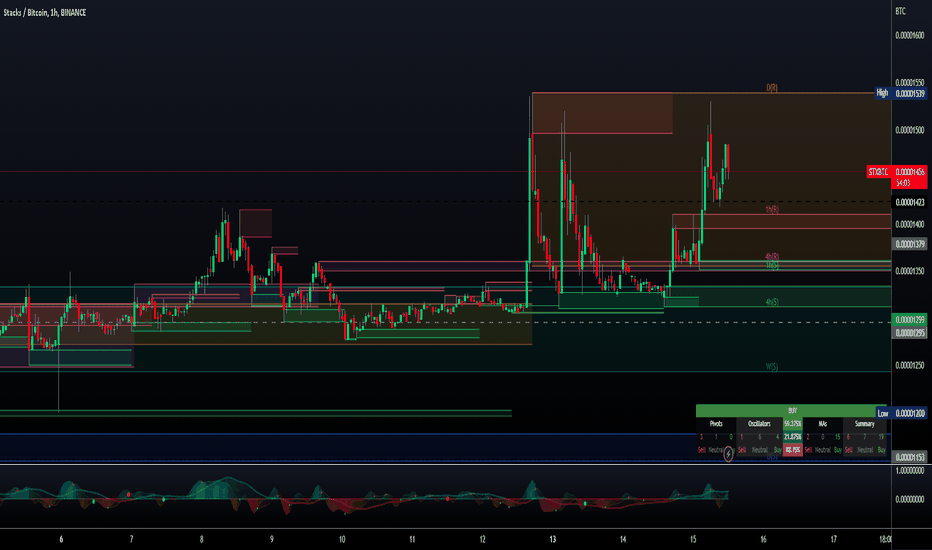Select the gray 0.00001379 price label

(910, 244)
